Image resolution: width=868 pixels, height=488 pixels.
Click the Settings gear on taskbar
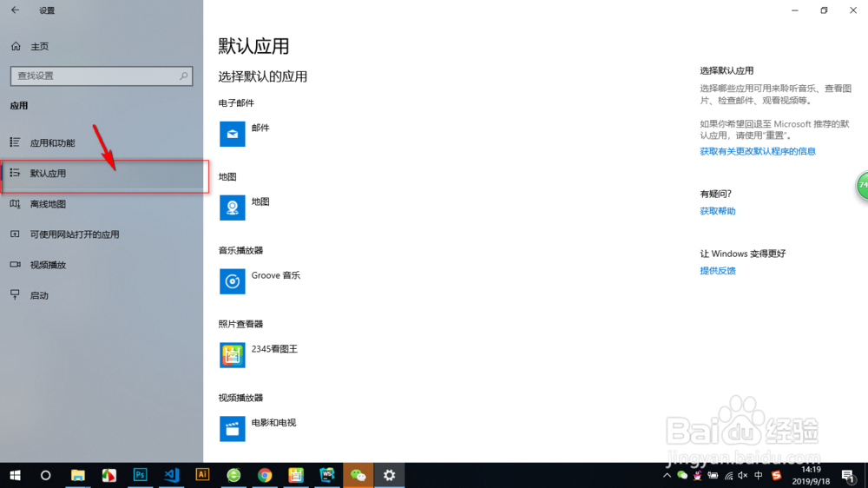389,475
